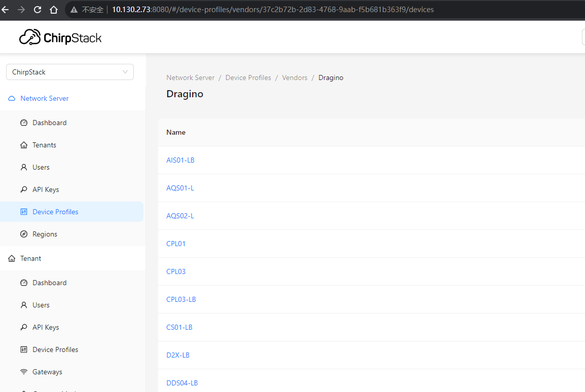Open D2X-LB device profile link
The height and width of the screenshot is (392, 585).
click(x=177, y=355)
